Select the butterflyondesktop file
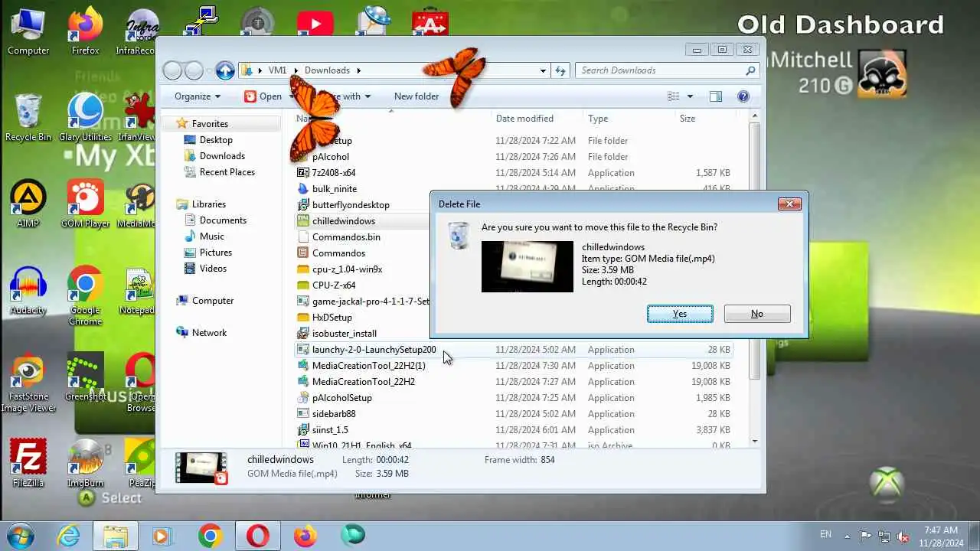980x551 pixels. [351, 205]
